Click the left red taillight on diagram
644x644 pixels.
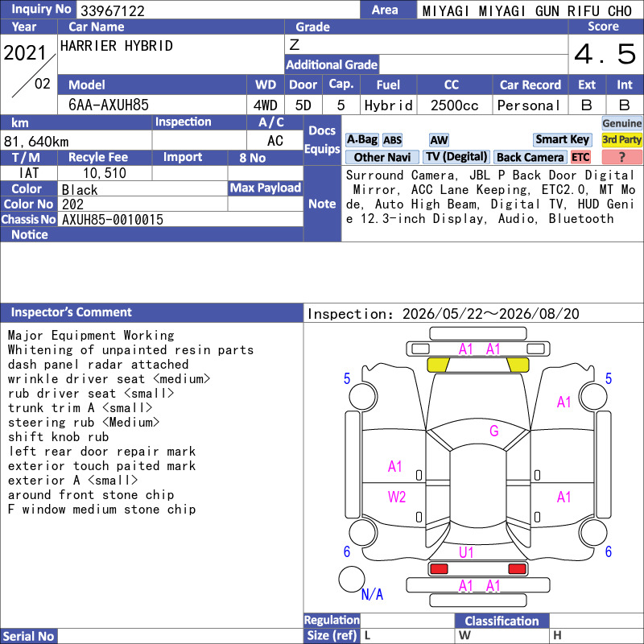pos(439,569)
